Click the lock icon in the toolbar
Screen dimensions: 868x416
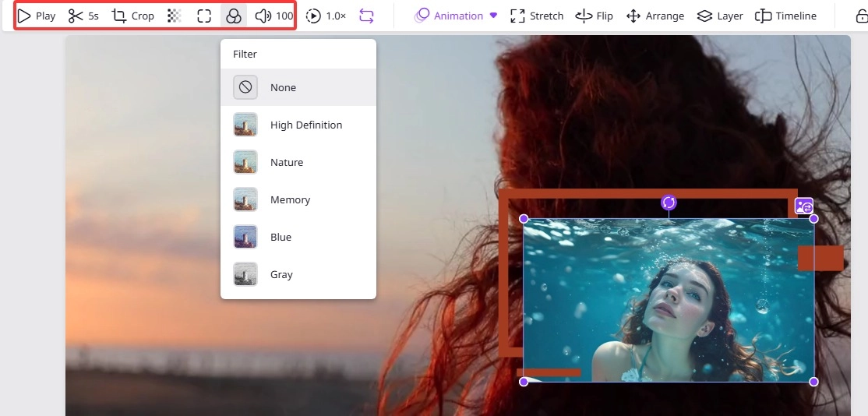[x=861, y=16]
